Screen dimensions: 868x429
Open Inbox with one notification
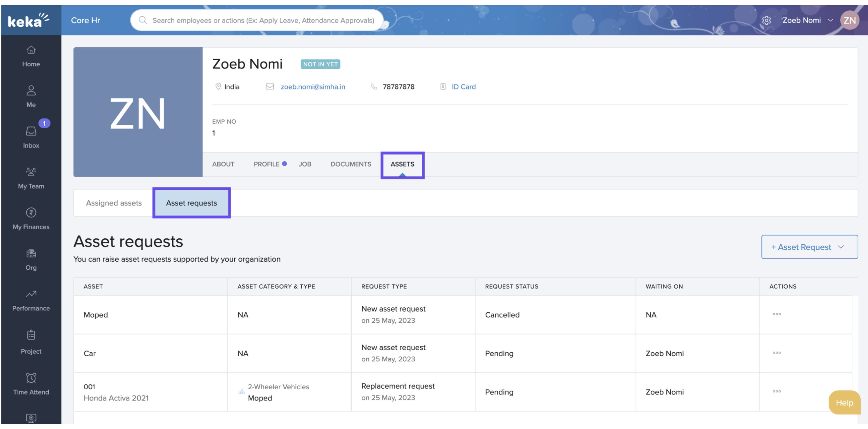pyautogui.click(x=31, y=137)
